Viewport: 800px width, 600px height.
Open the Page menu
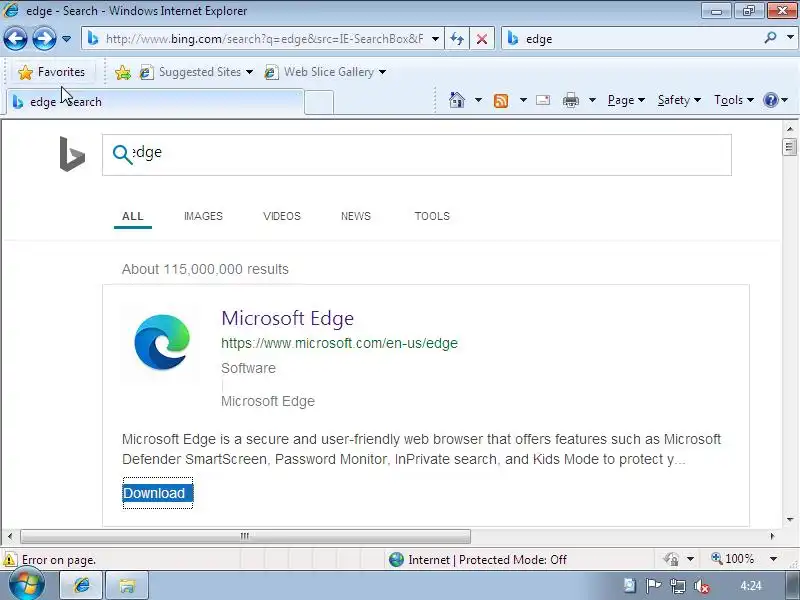(626, 100)
